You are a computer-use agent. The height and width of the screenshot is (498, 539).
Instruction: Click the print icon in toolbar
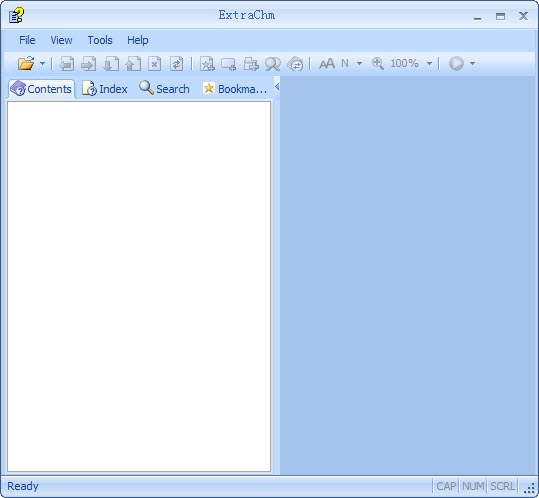[x=251, y=64]
